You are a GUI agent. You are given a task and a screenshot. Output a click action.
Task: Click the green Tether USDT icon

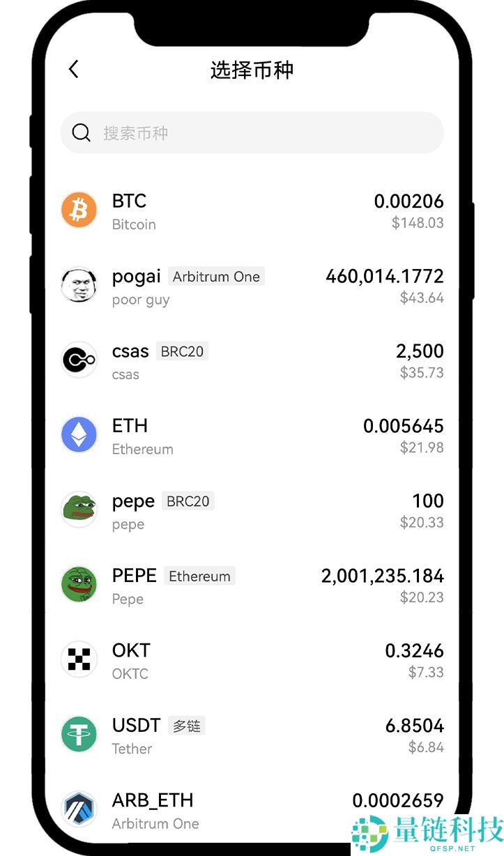79,734
